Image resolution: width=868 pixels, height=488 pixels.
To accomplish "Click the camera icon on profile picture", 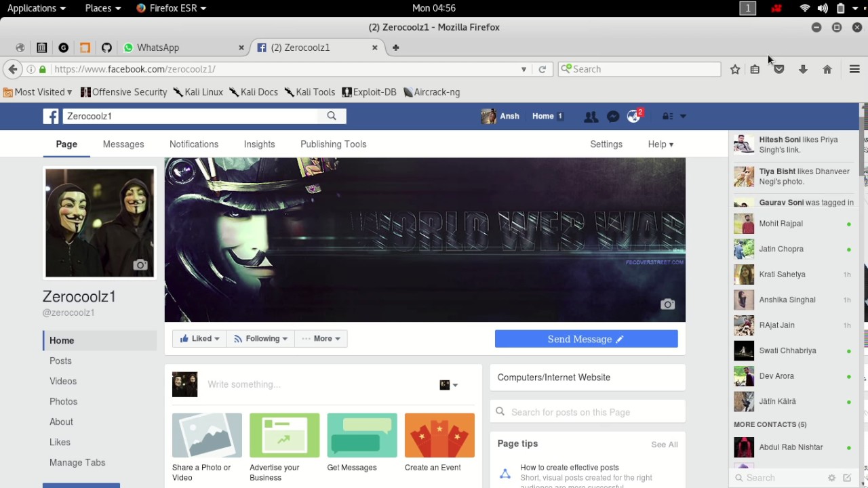I will 140,265.
